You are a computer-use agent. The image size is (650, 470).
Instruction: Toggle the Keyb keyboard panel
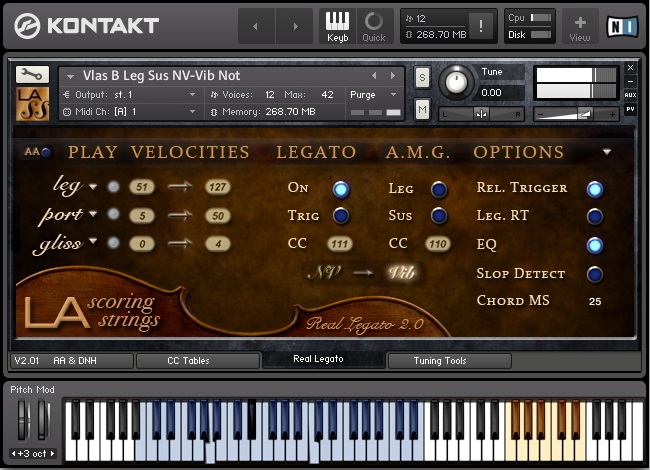pyautogui.click(x=337, y=26)
